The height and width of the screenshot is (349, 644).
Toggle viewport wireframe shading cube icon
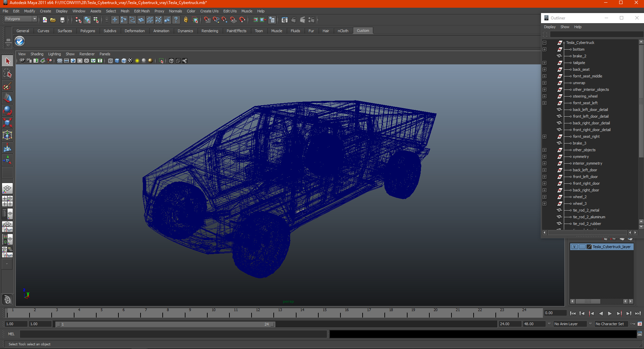point(110,61)
